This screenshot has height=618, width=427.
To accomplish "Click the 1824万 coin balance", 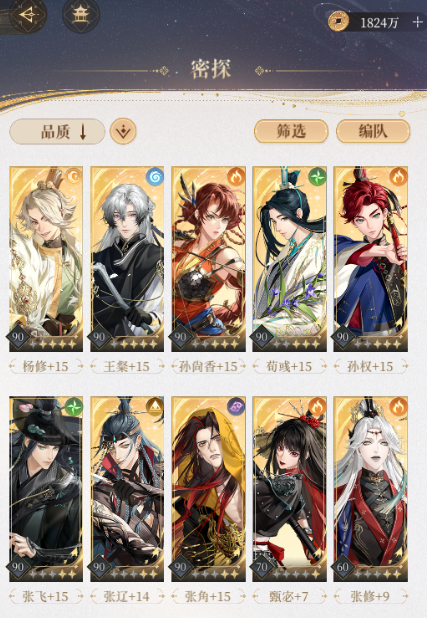I will click(379, 23).
